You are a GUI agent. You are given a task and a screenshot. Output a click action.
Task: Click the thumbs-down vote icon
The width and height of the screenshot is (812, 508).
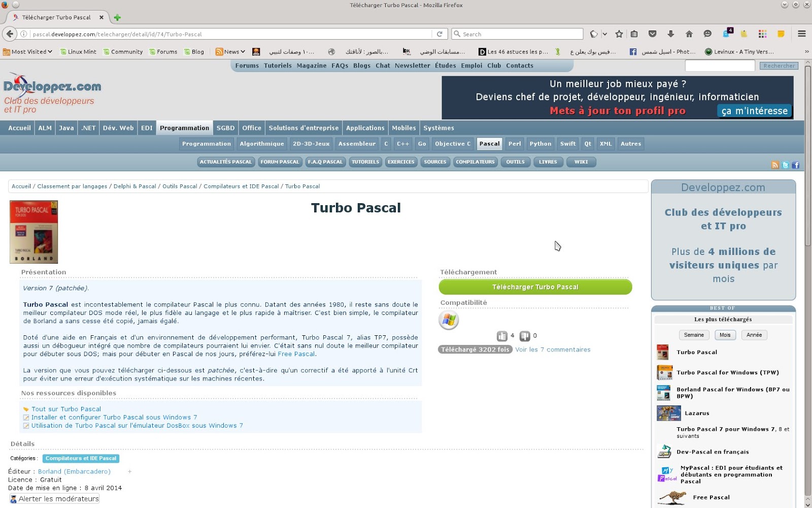pos(525,336)
